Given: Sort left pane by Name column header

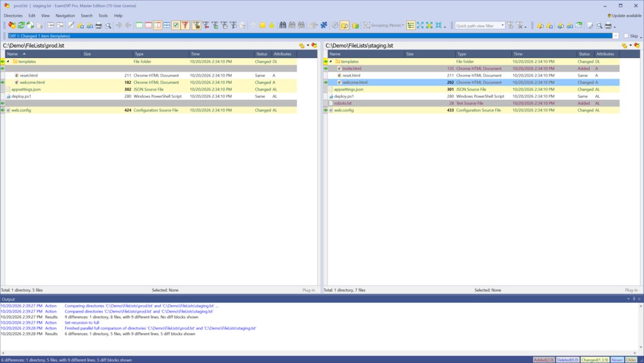Looking at the screenshot, I should pos(43,54).
